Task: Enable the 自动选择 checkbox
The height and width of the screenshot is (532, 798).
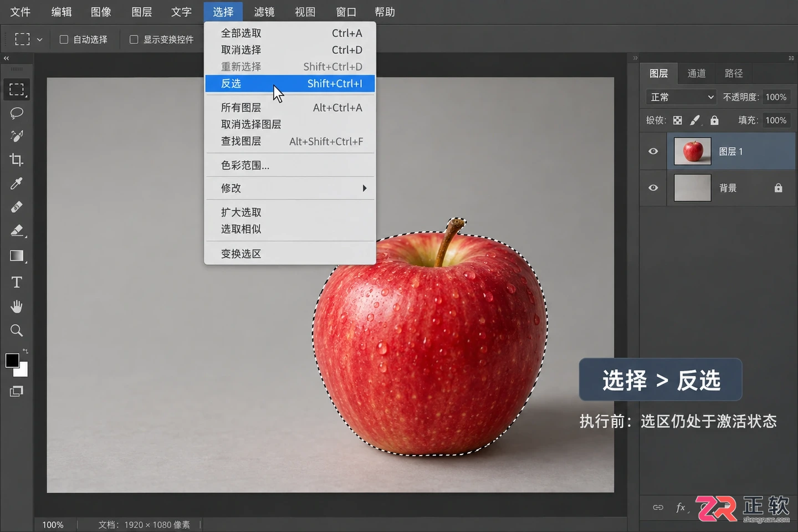Action: (64, 39)
